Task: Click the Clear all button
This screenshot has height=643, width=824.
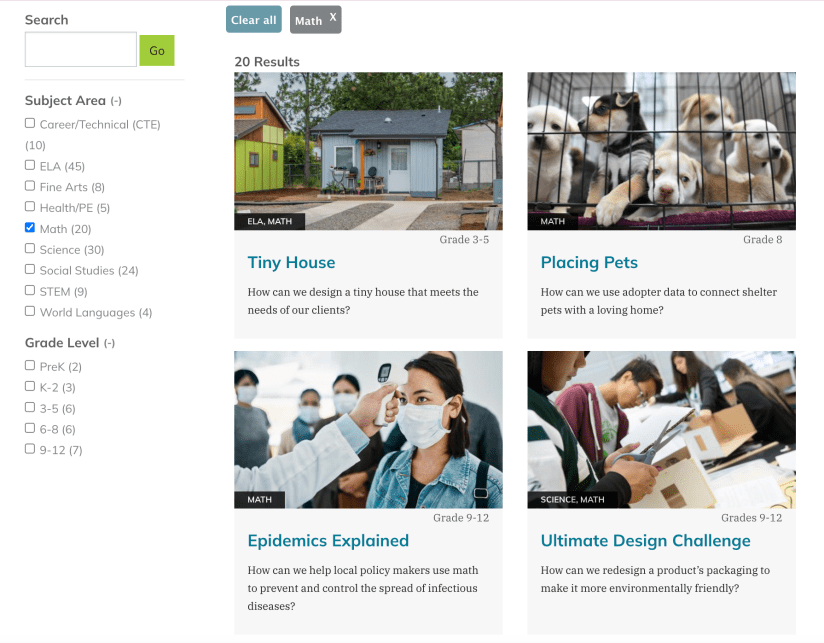Action: click(254, 19)
